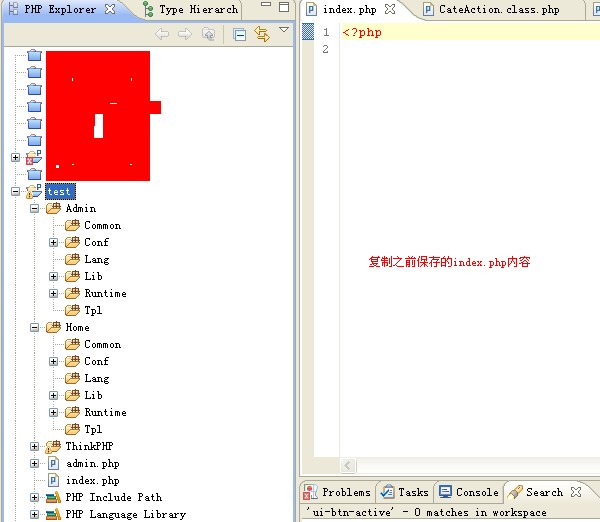
Task: Select Lang folder under Home
Action: pyautogui.click(x=97, y=378)
